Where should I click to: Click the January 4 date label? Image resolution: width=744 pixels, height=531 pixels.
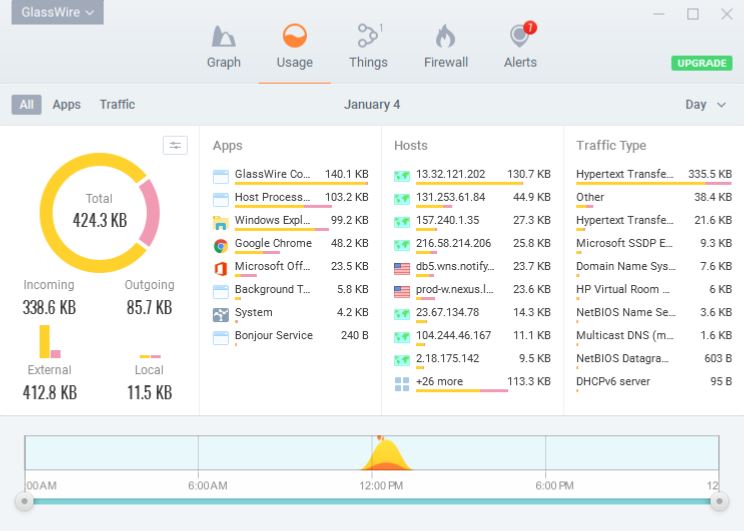pyautogui.click(x=372, y=104)
